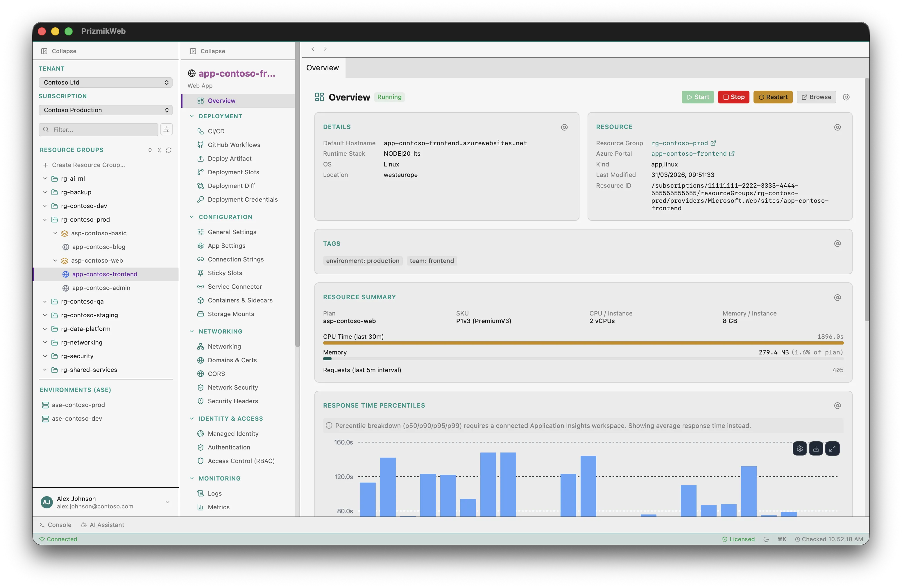Switch to the Overview tab
Viewport: 902px width, 588px height.
(x=323, y=67)
